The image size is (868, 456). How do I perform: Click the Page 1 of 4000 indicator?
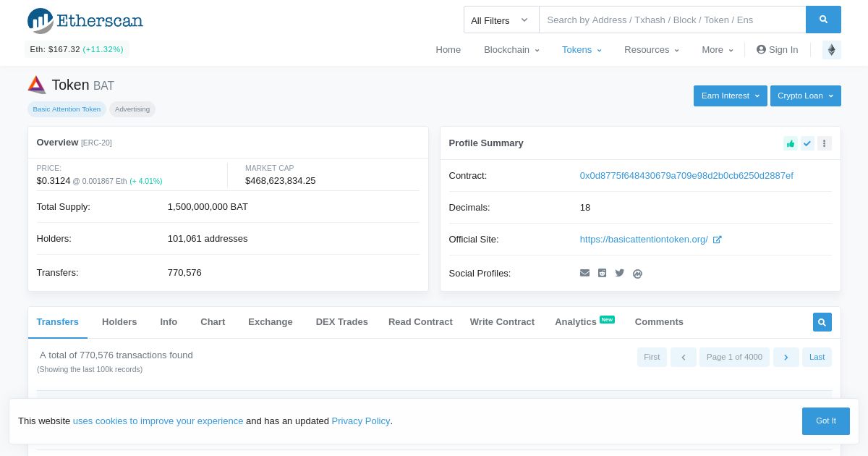coord(734,357)
